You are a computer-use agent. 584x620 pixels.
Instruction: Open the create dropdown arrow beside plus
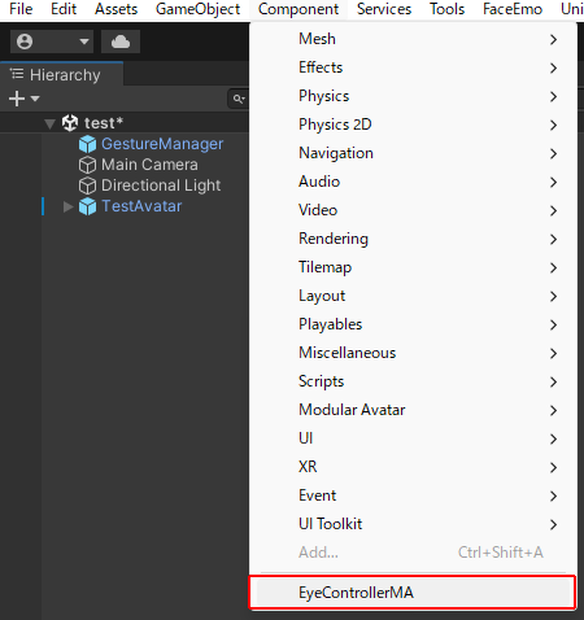tap(35, 98)
